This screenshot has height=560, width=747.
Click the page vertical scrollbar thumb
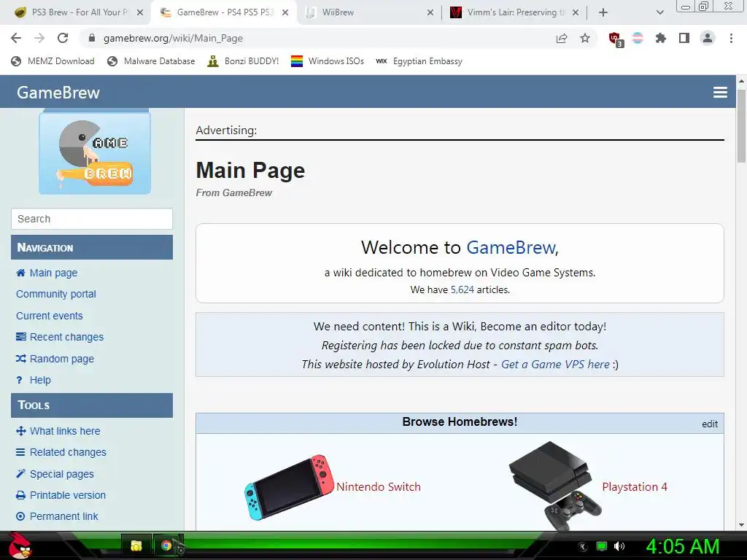point(741,126)
